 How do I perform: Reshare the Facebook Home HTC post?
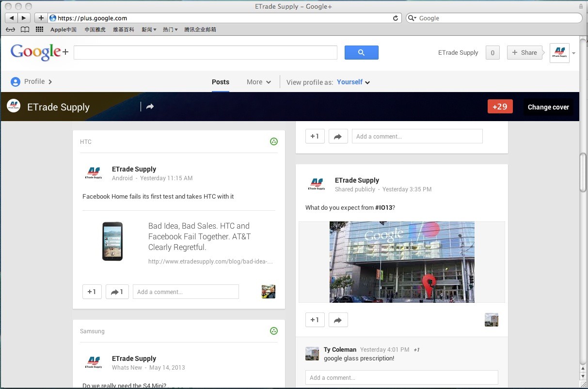117,292
